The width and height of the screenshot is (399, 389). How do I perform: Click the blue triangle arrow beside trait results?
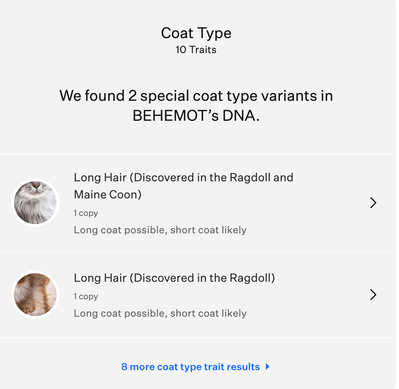(x=267, y=367)
